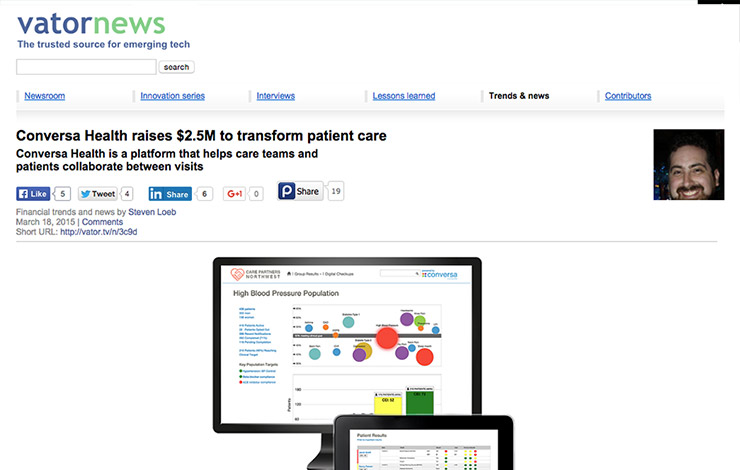Screen dimensions: 740x470
Task: Click the tablet Patient Results image
Action: coord(423,443)
